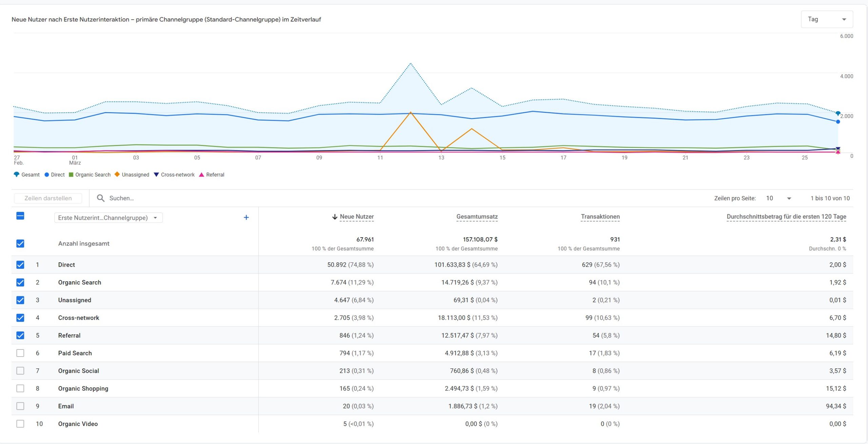
Task: Click the Direct legend circle icon
Action: click(47, 175)
